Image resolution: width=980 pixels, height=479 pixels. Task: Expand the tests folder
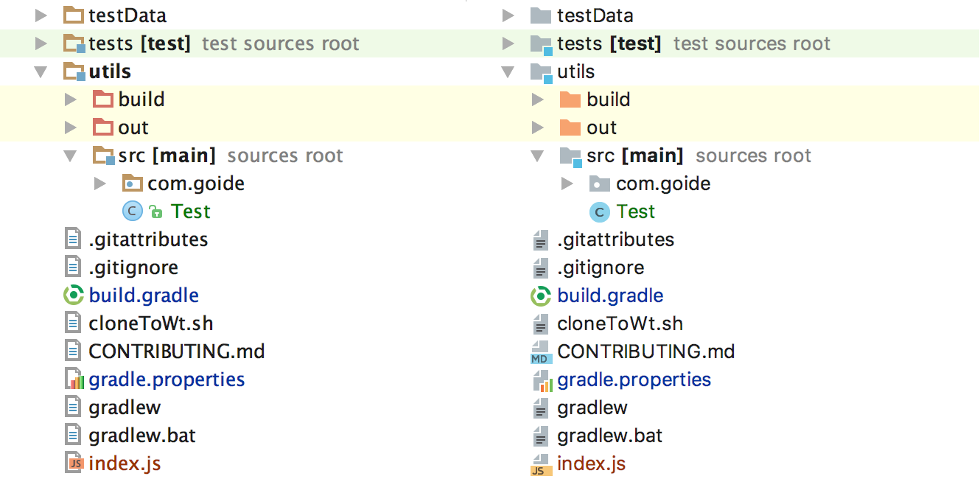click(x=42, y=43)
